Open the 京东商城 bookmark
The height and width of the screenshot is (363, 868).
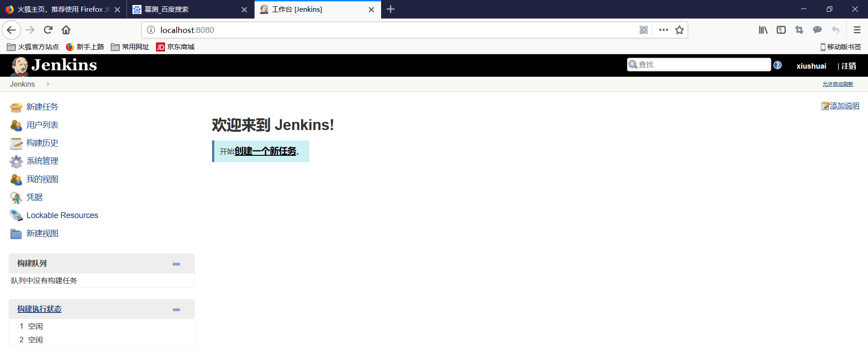[175, 47]
